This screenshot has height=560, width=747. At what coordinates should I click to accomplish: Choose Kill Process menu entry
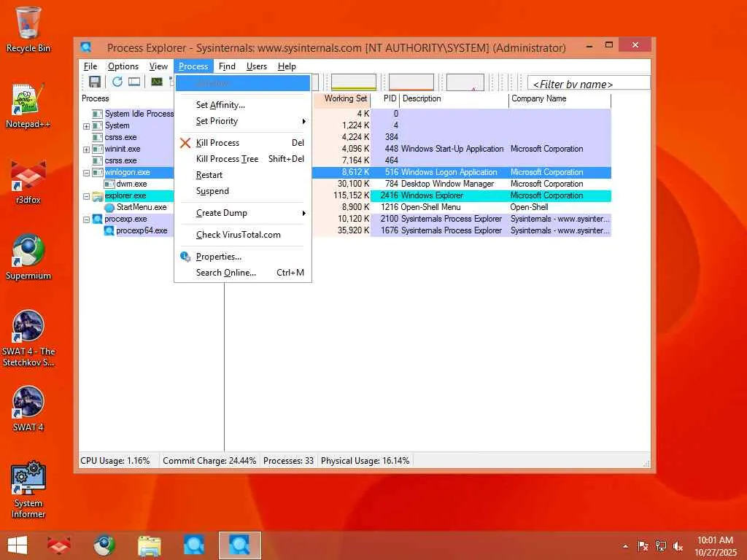click(243, 143)
